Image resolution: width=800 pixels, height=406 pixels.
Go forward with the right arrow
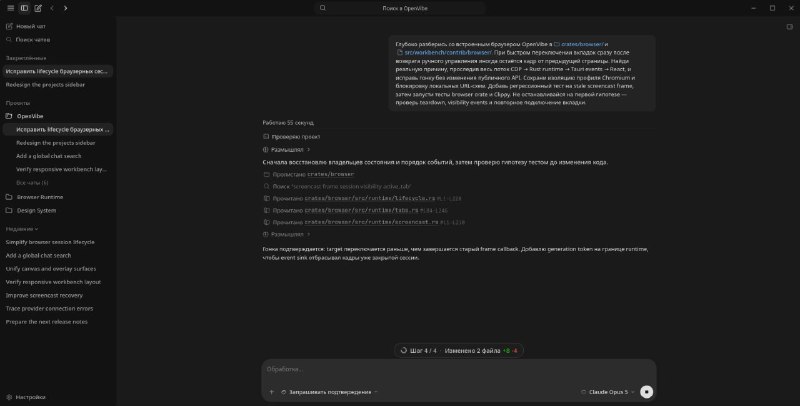coord(65,8)
